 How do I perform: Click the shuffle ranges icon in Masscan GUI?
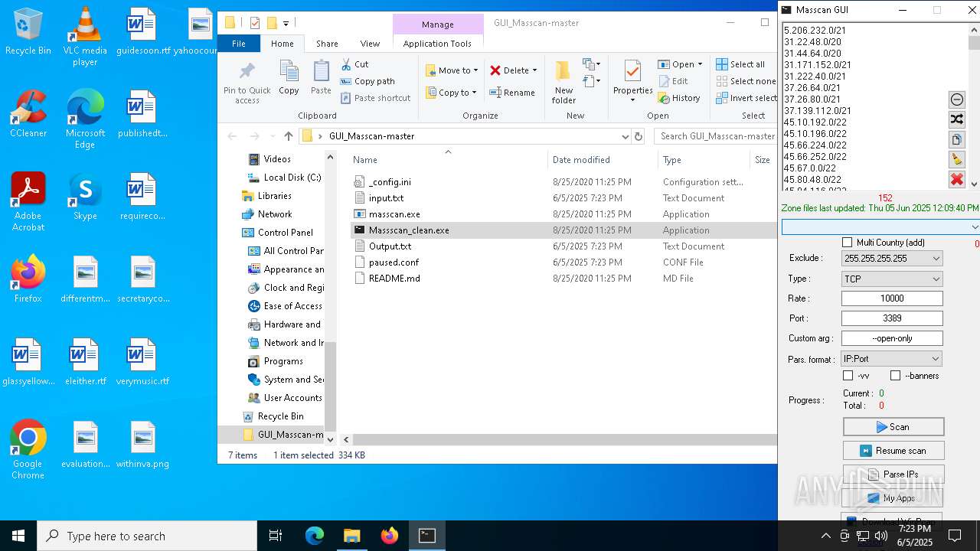click(x=956, y=119)
